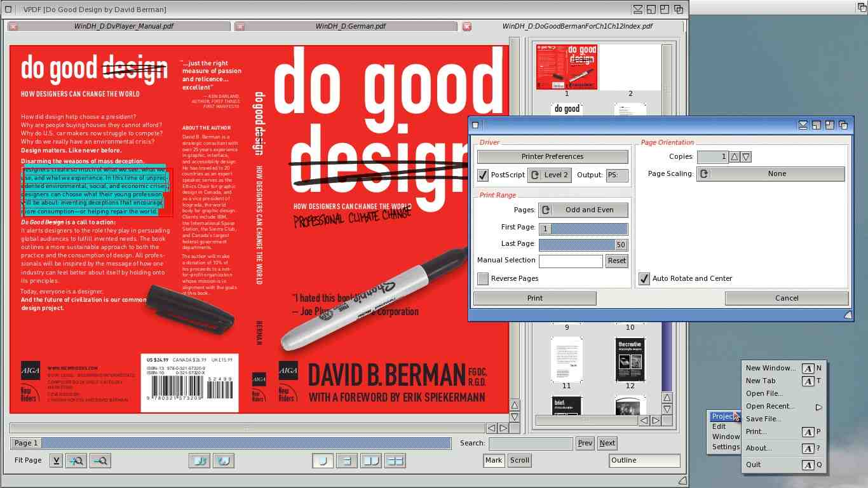868x488 pixels.
Task: Decrease the Copies count with down arrow
Action: click(746, 156)
